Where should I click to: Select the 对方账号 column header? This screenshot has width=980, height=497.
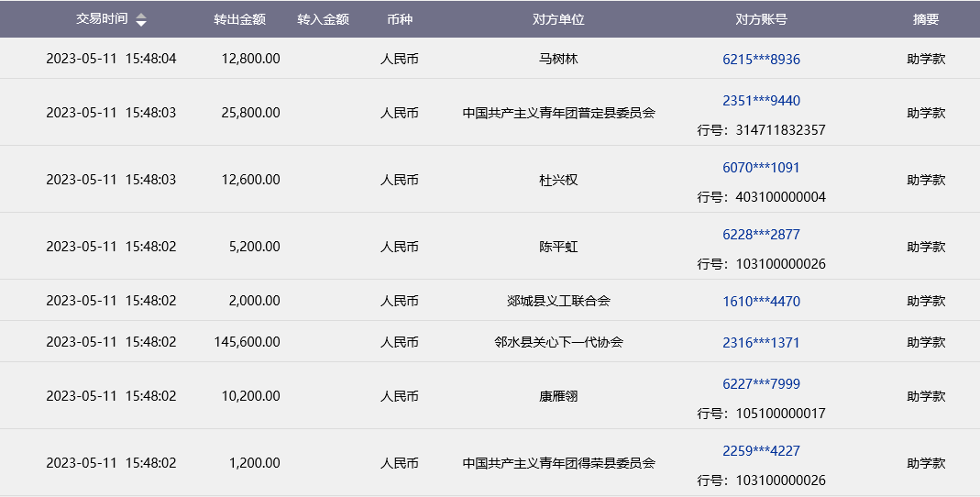[x=761, y=19]
